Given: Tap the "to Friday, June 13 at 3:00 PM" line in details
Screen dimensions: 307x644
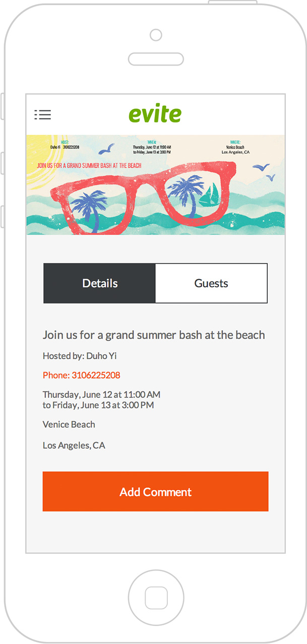Looking at the screenshot, I should [x=98, y=405].
